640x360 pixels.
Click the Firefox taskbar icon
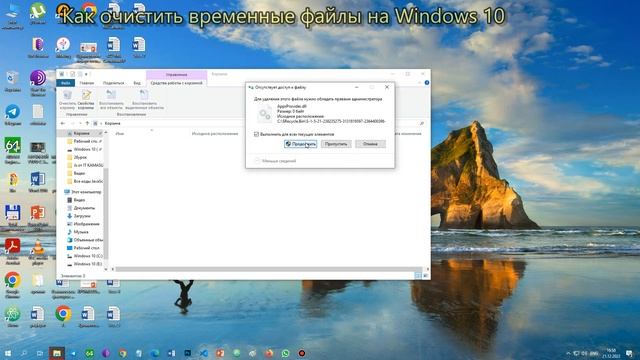tap(269, 353)
